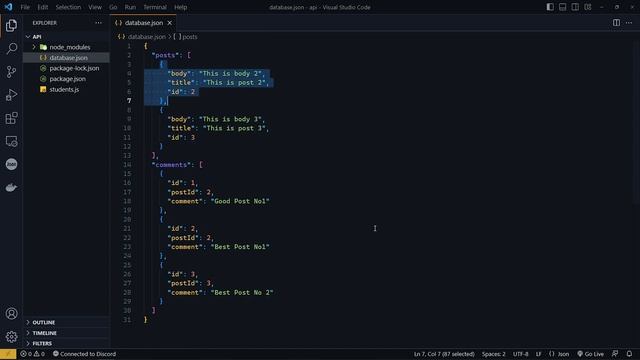Open the JSON extension icon in activity bar

[11, 164]
